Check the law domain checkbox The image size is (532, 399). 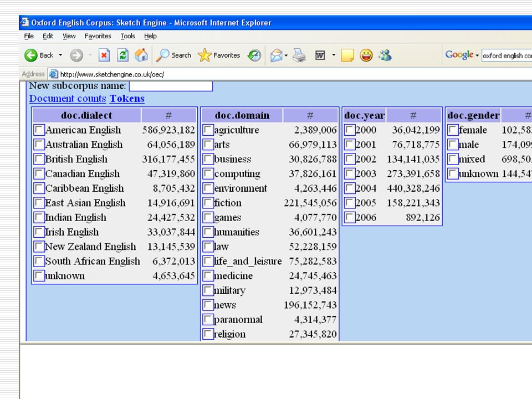click(x=208, y=246)
